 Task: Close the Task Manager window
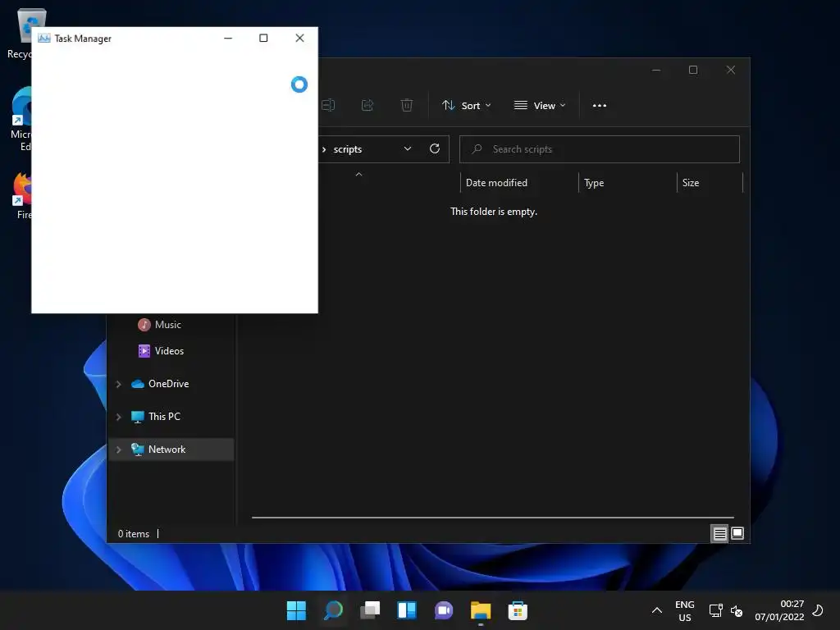300,38
